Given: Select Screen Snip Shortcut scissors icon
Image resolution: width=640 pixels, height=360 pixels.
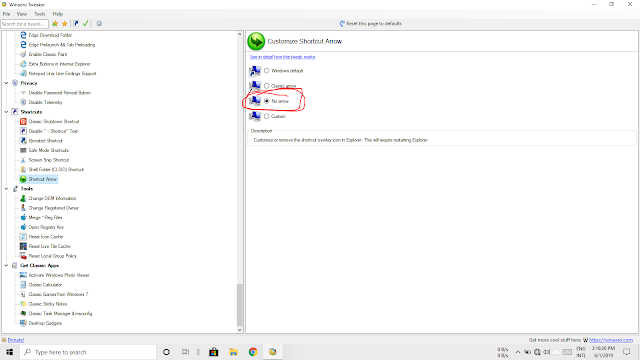Looking at the screenshot, I should (23, 160).
